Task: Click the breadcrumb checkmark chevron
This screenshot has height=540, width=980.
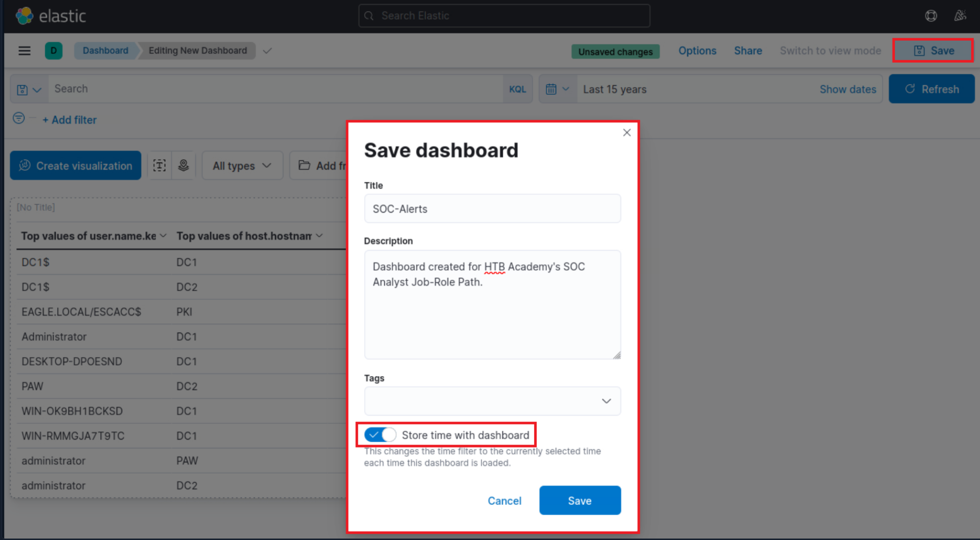Action: (267, 51)
